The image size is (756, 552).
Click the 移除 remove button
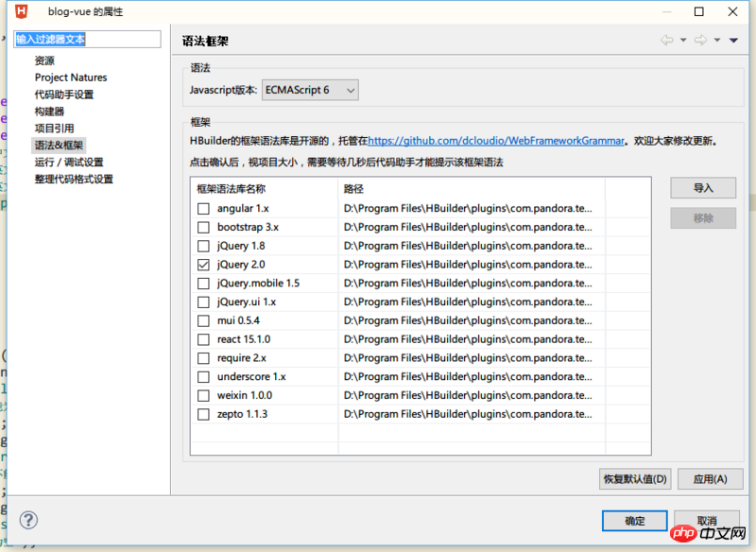pos(703,218)
